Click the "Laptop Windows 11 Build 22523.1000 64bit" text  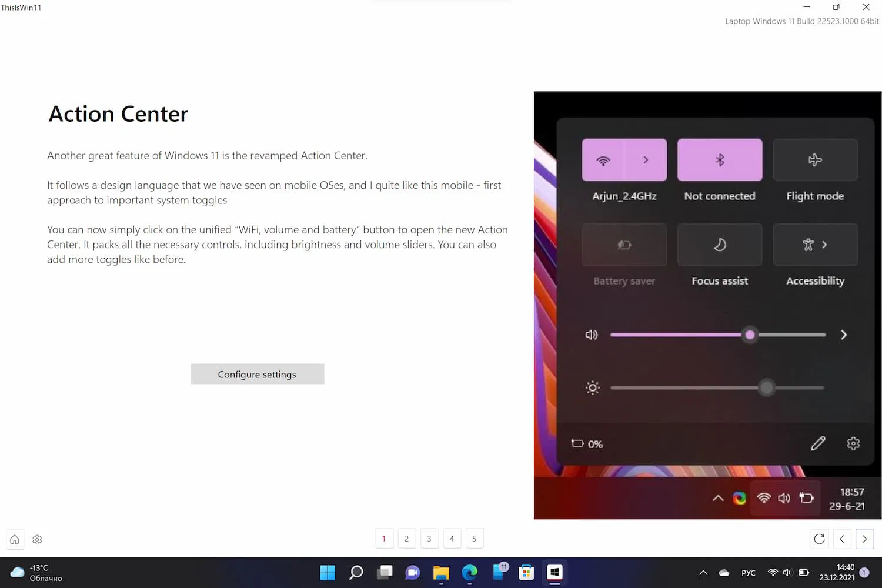point(802,21)
